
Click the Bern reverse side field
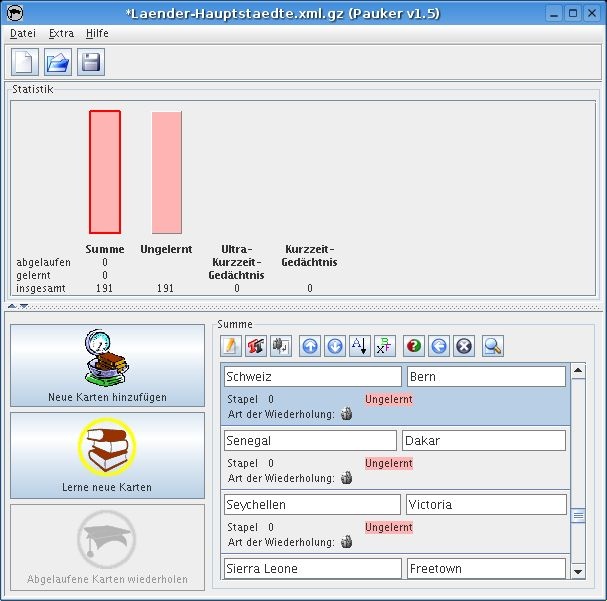[486, 377]
